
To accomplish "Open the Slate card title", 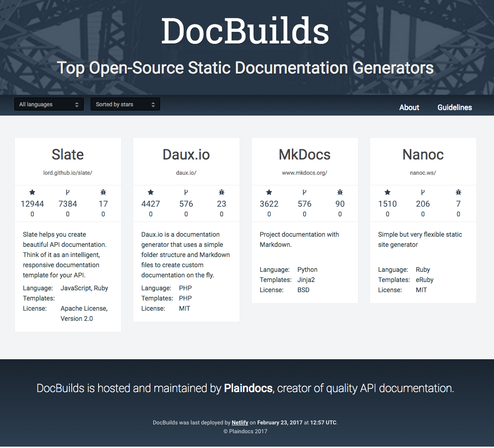I will tap(68, 154).
